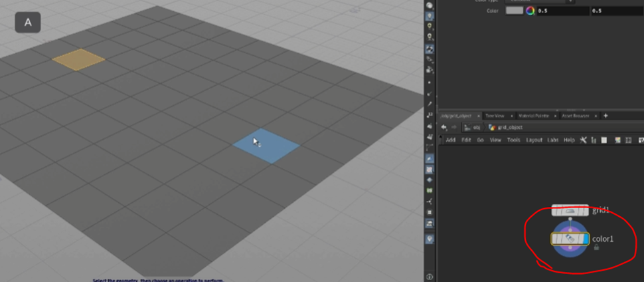Close the Asset Browser tab

(596, 116)
